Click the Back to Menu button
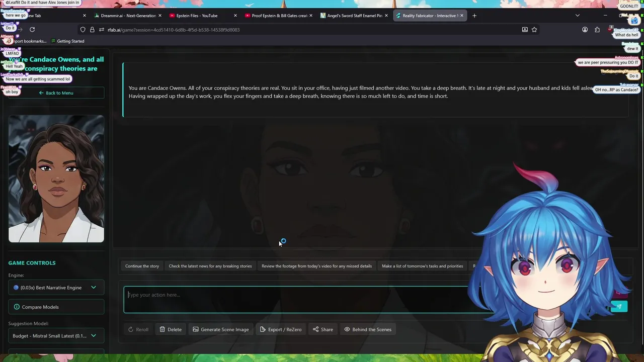 [x=56, y=93]
